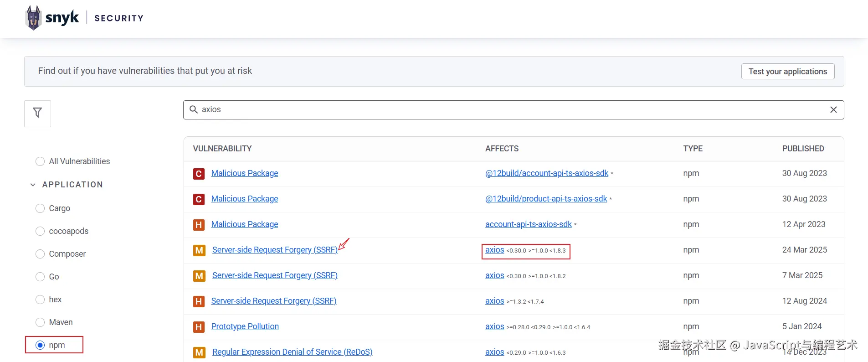Open SSRF vulnerability published 7 Mar 2025

(x=275, y=275)
